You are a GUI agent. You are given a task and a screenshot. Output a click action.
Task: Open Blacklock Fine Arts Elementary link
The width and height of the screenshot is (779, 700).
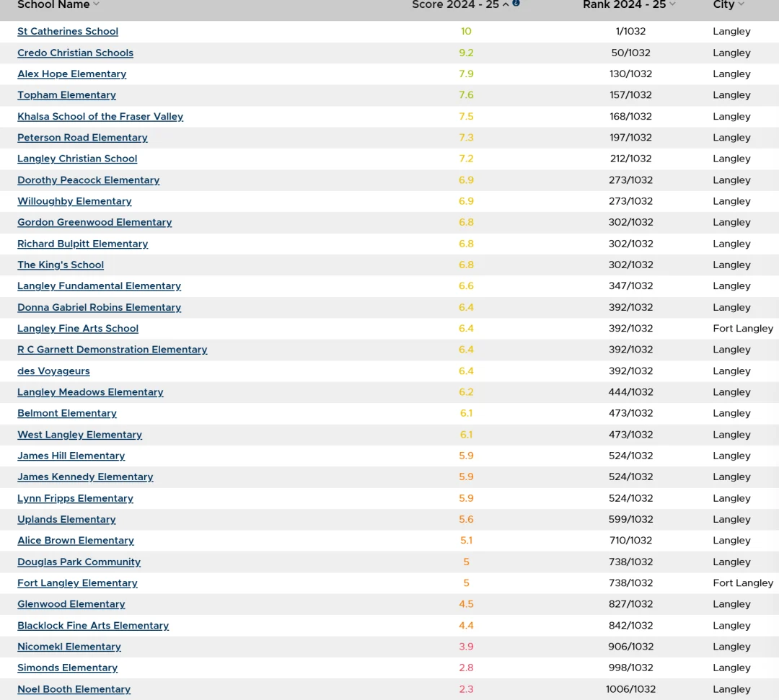(93, 626)
